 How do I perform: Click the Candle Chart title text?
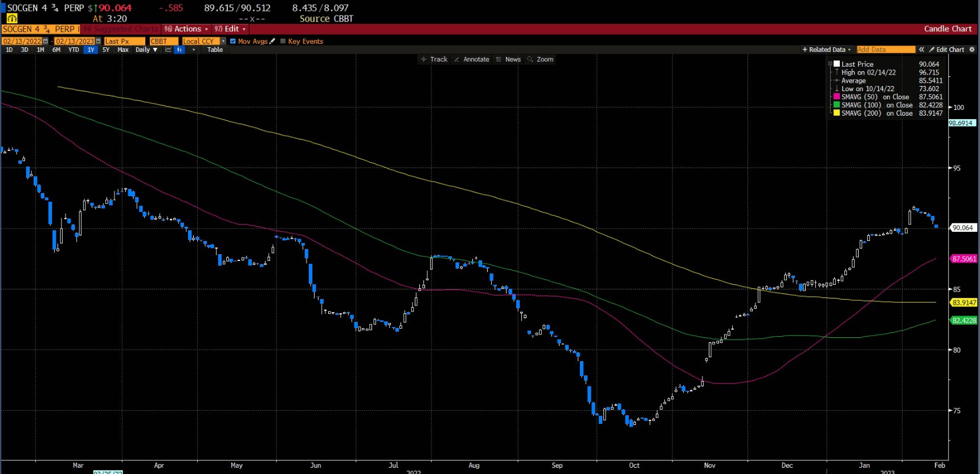[x=948, y=29]
